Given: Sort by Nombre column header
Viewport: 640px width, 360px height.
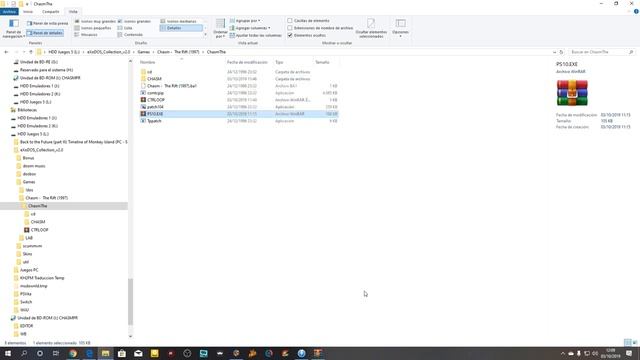Looking at the screenshot, I should click(x=147, y=62).
